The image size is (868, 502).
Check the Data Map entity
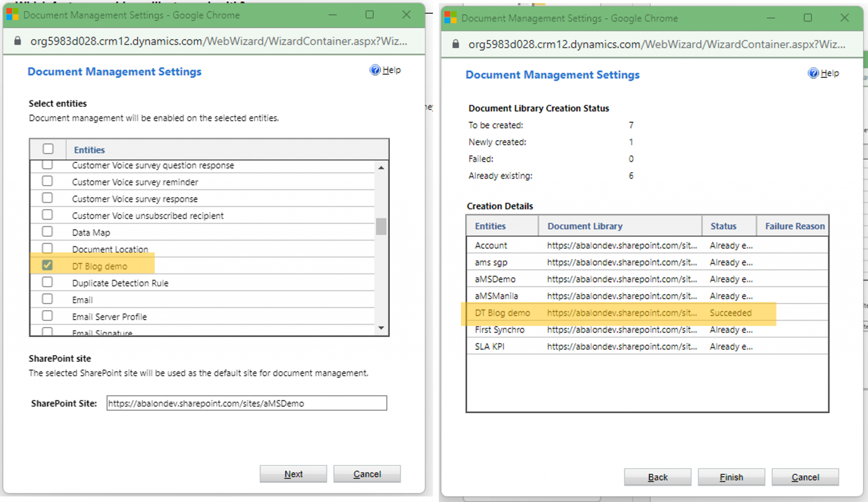47,231
